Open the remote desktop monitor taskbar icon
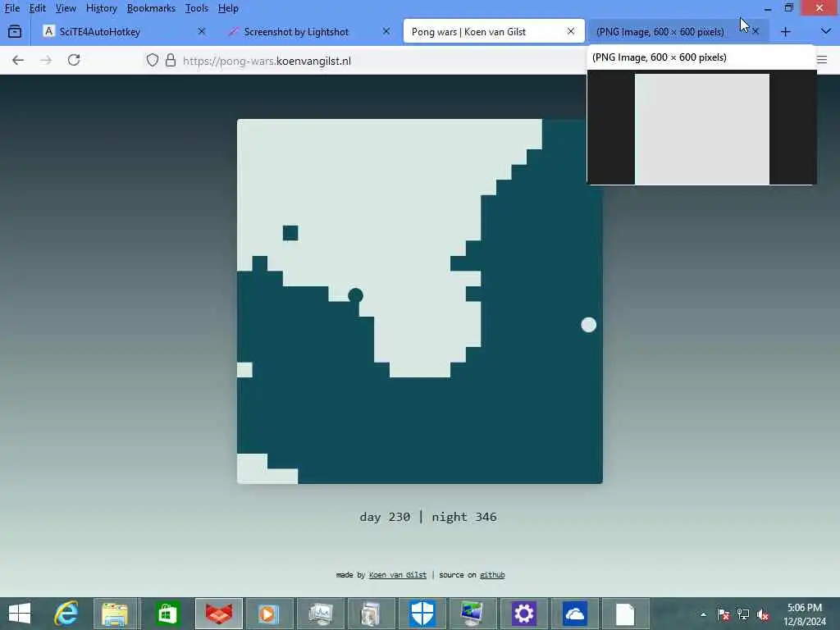This screenshot has width=840, height=630. (472, 614)
